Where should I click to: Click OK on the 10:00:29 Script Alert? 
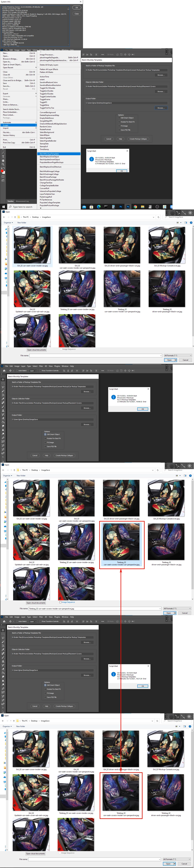(x=122, y=171)
